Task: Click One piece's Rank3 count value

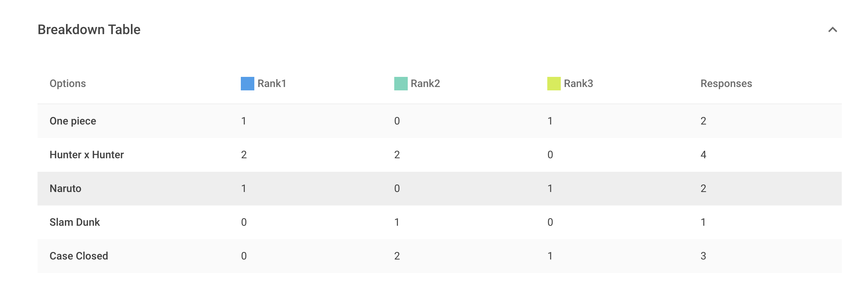Action: [550, 121]
